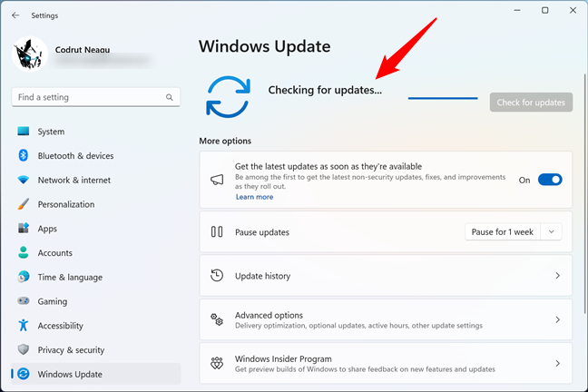Click the Advanced options chevron

(558, 319)
